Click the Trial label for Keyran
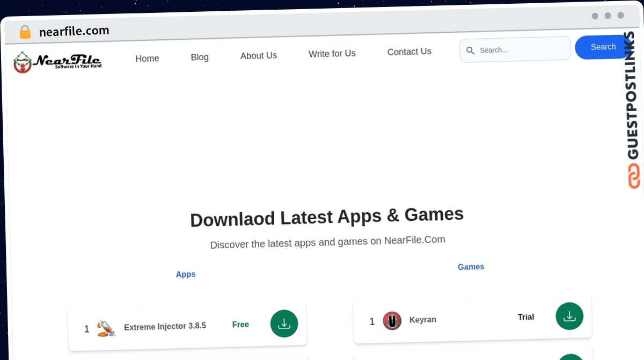The height and width of the screenshot is (360, 644). 526,317
